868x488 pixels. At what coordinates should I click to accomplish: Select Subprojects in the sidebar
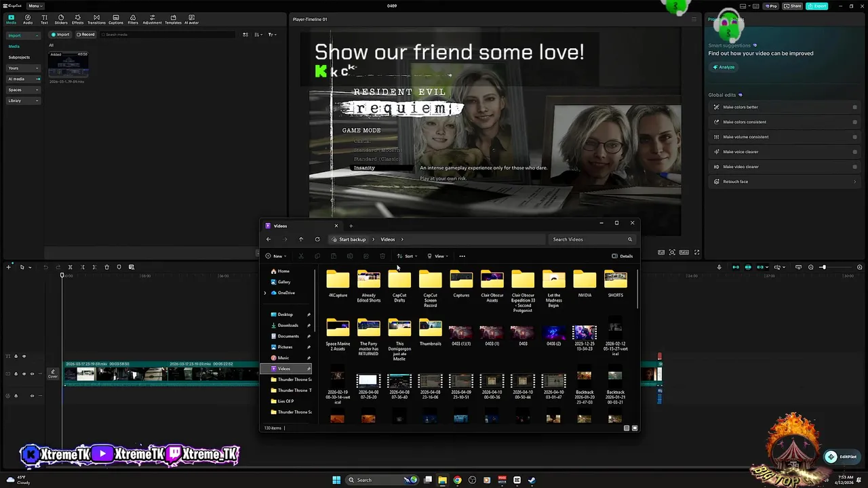(x=19, y=57)
